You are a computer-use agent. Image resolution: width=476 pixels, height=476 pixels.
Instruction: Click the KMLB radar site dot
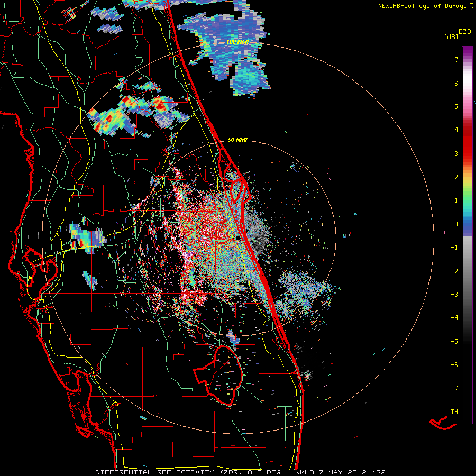click(239, 238)
